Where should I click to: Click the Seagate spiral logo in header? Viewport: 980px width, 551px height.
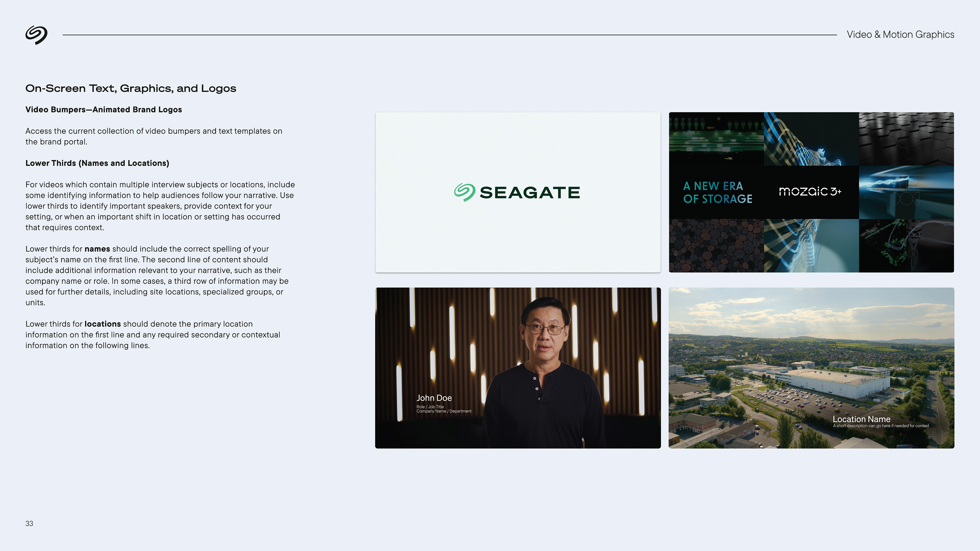[x=36, y=35]
